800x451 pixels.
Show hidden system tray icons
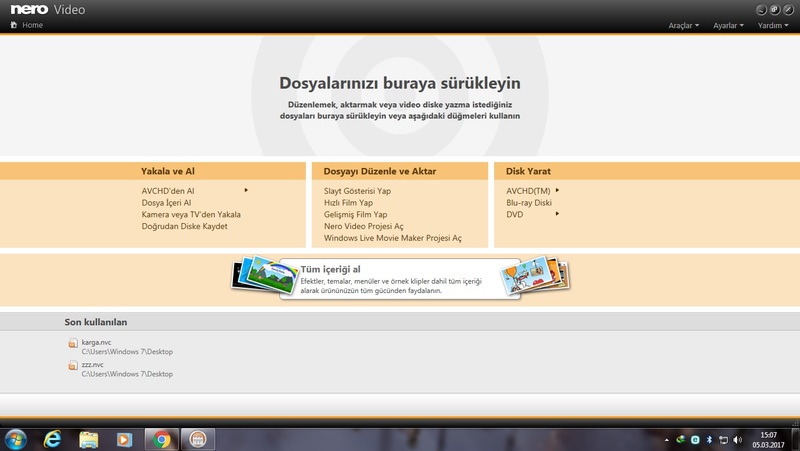coord(666,440)
